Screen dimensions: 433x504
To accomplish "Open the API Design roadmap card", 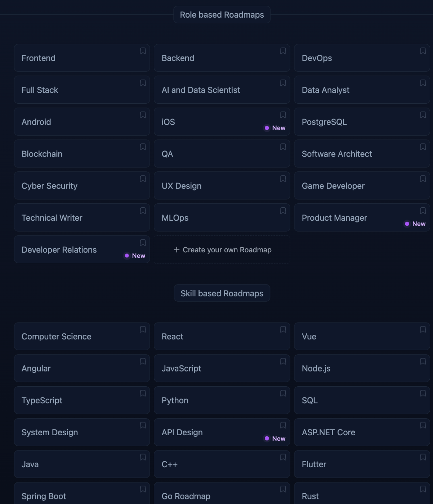I will tap(222, 432).
